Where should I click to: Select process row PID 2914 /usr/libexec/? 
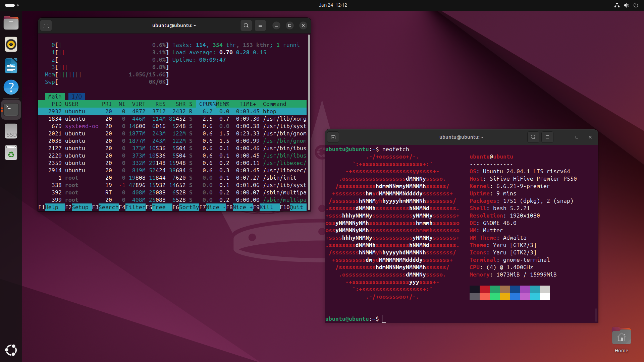(172, 170)
